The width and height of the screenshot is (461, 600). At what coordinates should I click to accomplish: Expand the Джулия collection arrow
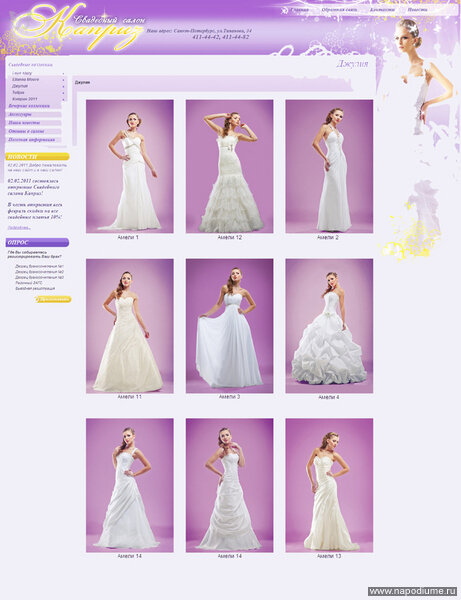63,86
